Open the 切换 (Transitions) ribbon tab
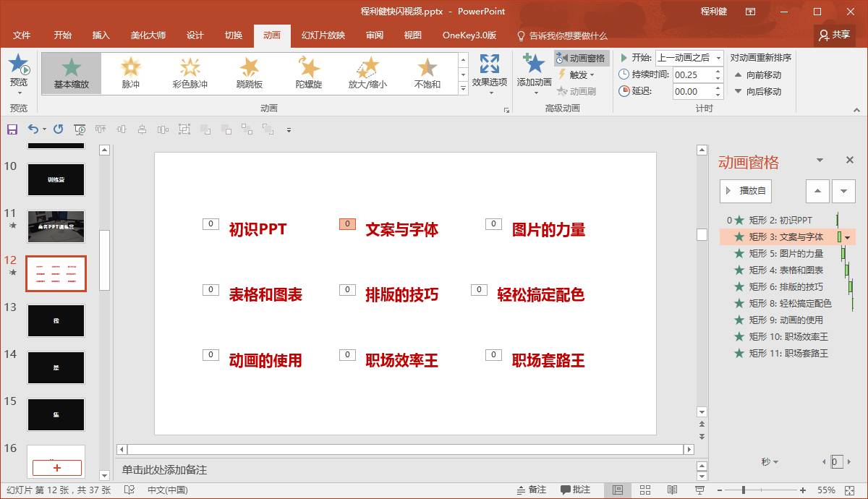The image size is (868, 499). tap(233, 35)
